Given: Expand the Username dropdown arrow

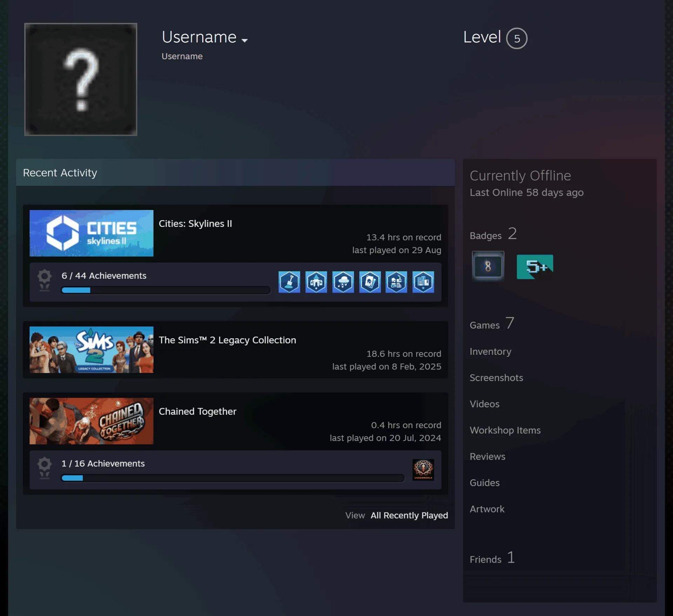Looking at the screenshot, I should point(245,40).
